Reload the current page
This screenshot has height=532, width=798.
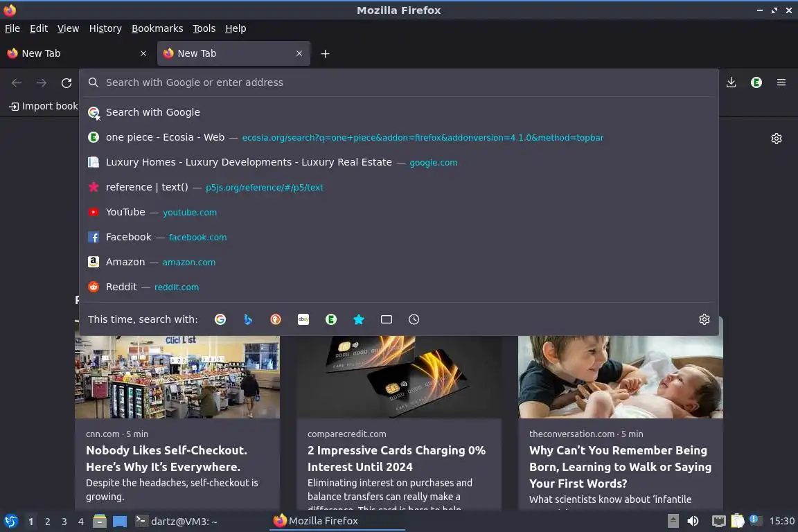tap(66, 83)
